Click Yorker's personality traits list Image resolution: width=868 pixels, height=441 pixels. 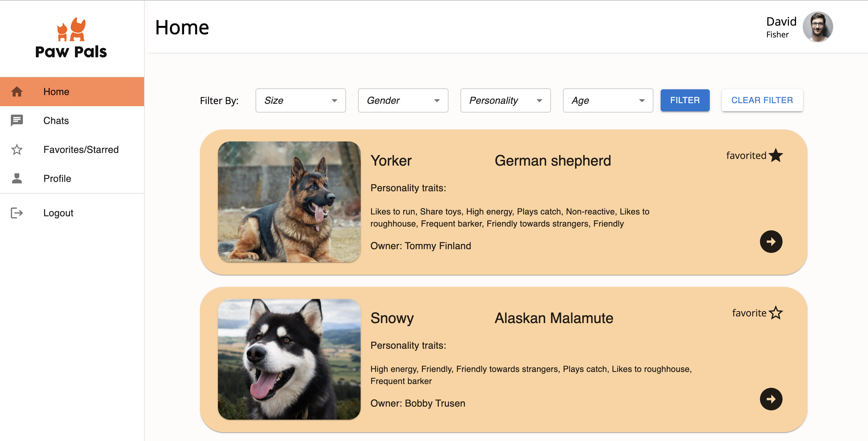(x=510, y=217)
